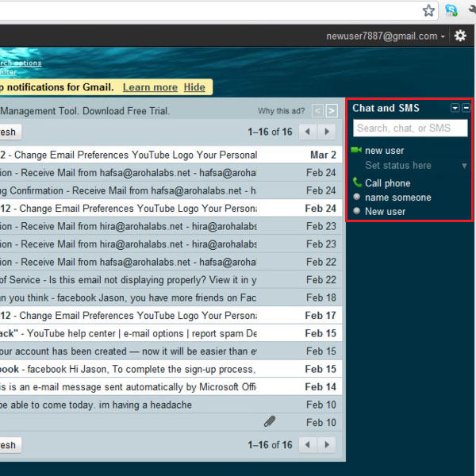This screenshot has width=476, height=476.
Task: Open the chat status dropdown arrow
Action: pyautogui.click(x=464, y=166)
